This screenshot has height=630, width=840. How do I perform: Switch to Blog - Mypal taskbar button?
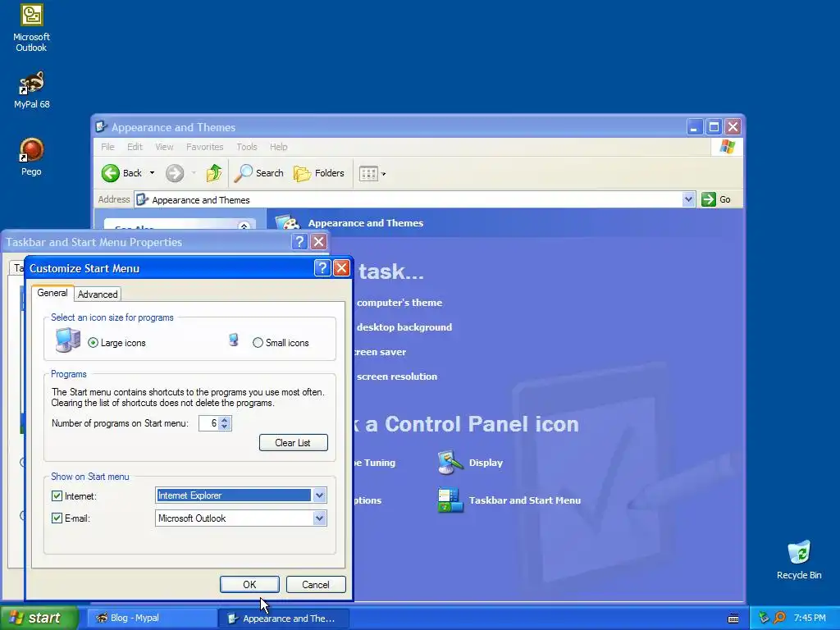click(x=151, y=619)
